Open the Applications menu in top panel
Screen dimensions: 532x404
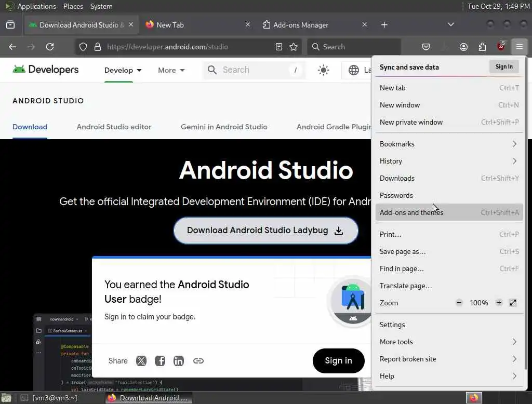[37, 6]
